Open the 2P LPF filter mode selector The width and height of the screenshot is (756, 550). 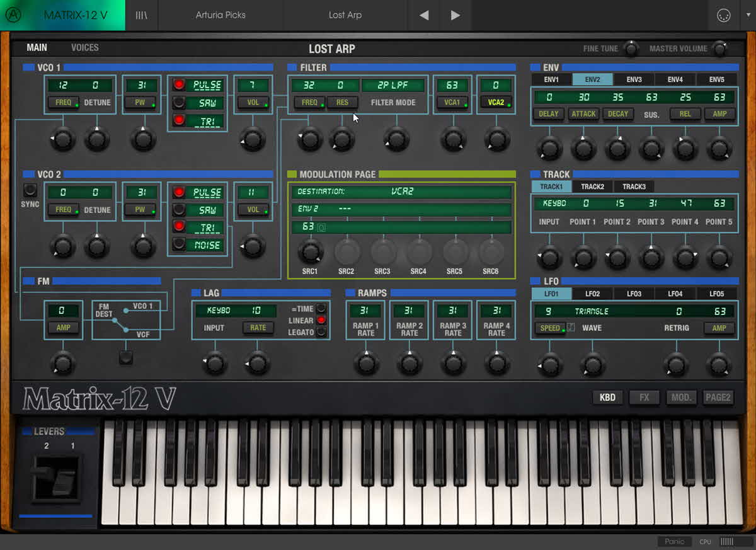pos(393,85)
